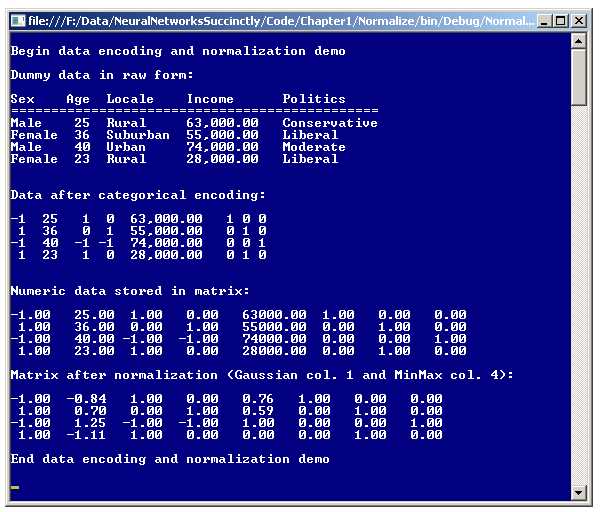Click the matrix age value 40.00
This screenshot has height=512, width=600.
[95, 339]
